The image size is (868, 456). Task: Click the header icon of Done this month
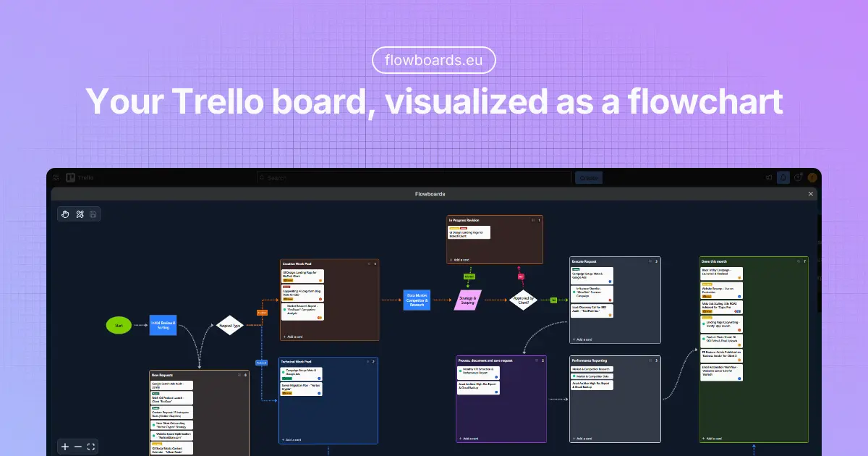click(797, 261)
